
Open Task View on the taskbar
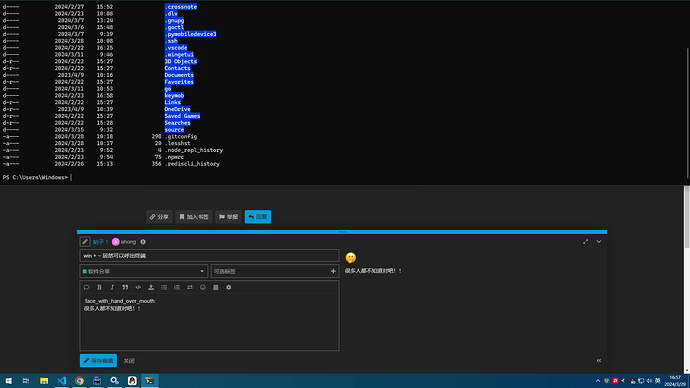pos(26,381)
